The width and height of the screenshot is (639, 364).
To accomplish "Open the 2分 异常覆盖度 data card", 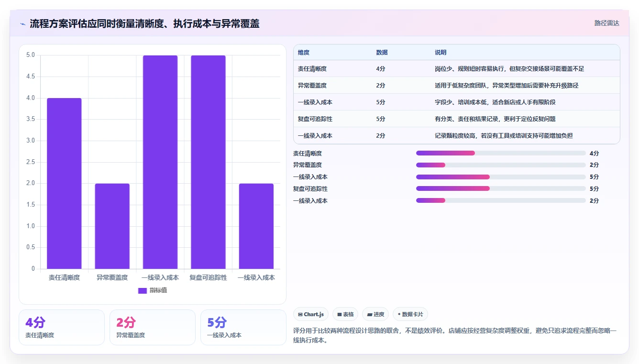I will 153,327.
